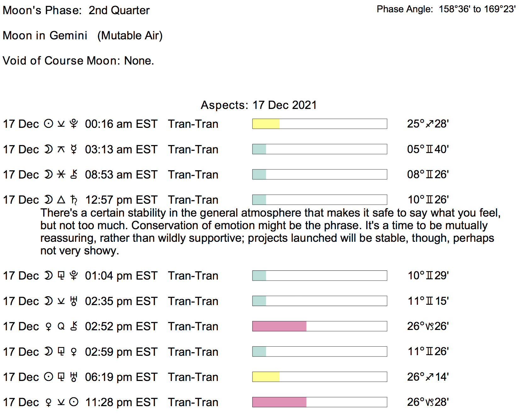Click the trine triangle symbol at 12:57 pm
The height and width of the screenshot is (420, 522).
61,200
